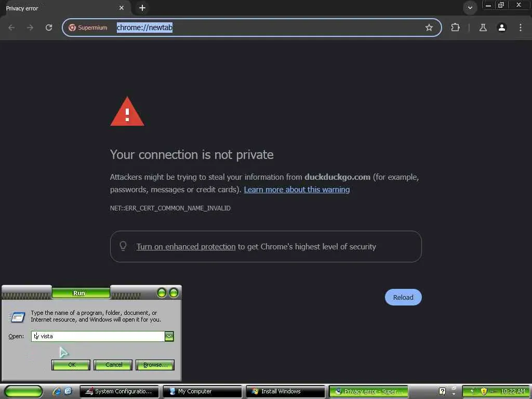Click the Run program icon in dialog
The height and width of the screenshot is (399, 532).
17,317
